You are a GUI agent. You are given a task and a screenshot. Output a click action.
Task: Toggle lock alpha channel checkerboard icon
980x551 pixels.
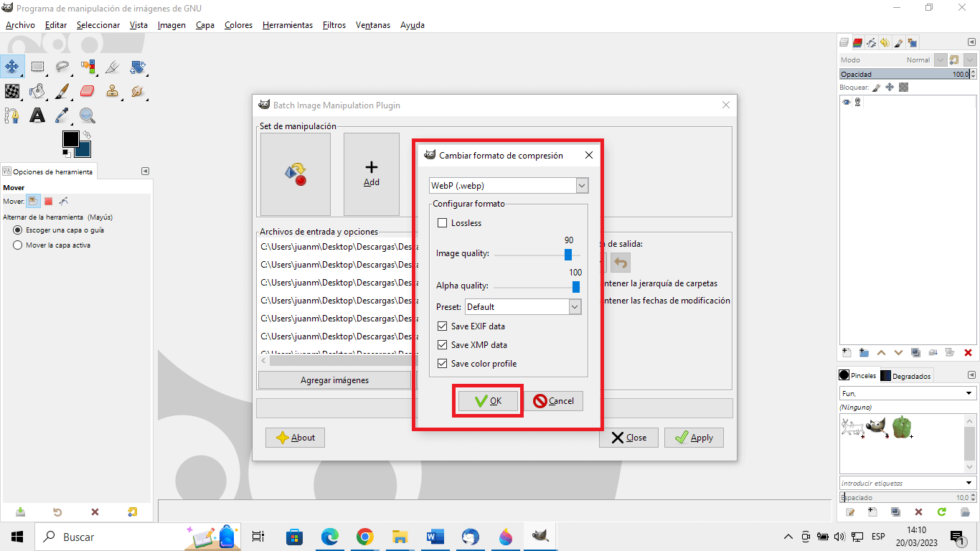(904, 88)
